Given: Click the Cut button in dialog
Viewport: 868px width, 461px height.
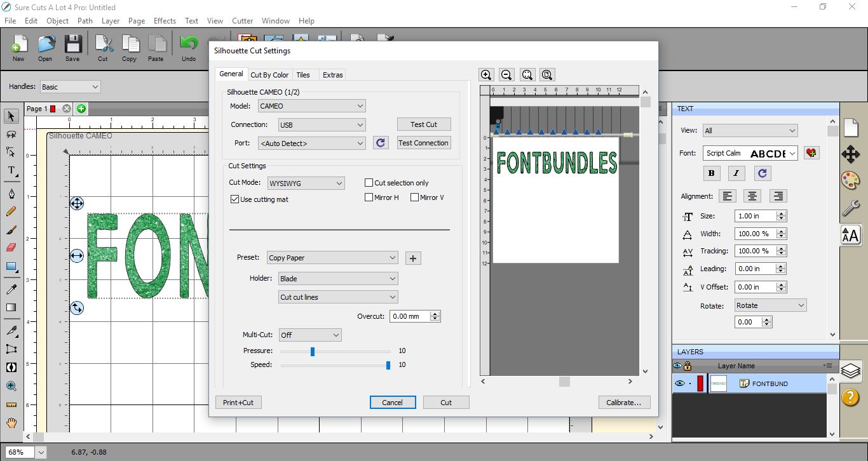Looking at the screenshot, I should (446, 403).
